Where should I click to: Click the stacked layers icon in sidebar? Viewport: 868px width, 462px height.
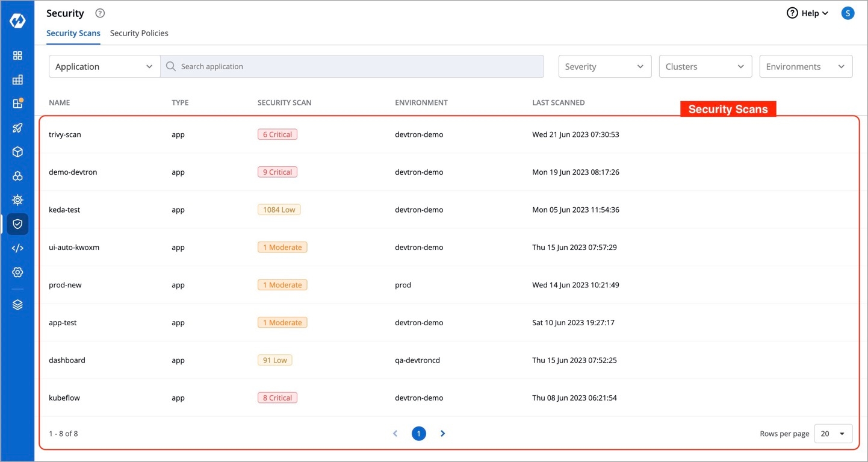click(17, 305)
